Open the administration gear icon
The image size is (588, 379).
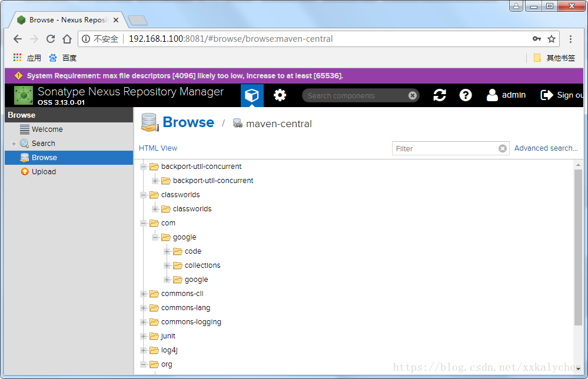click(280, 95)
